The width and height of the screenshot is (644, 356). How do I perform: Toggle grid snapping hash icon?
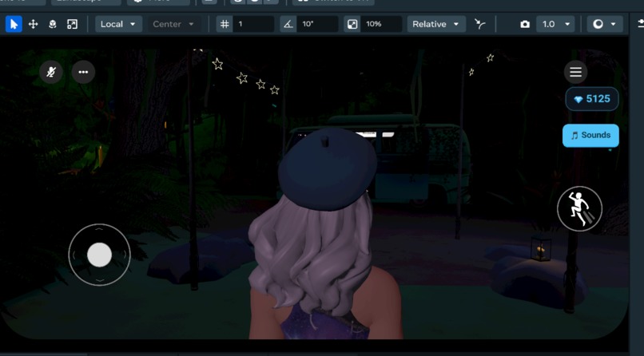click(225, 24)
